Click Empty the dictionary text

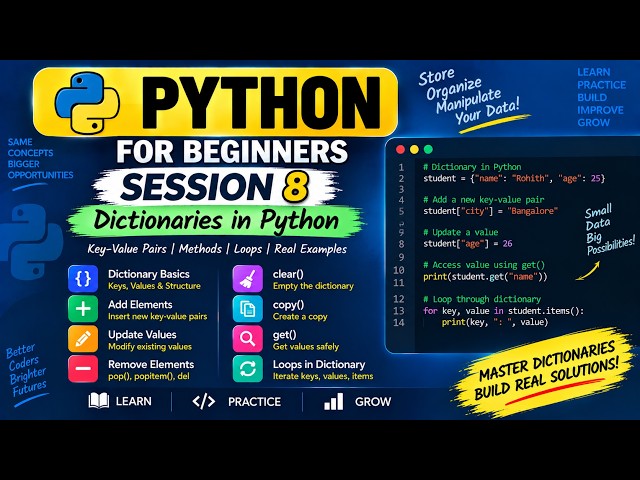point(313,286)
